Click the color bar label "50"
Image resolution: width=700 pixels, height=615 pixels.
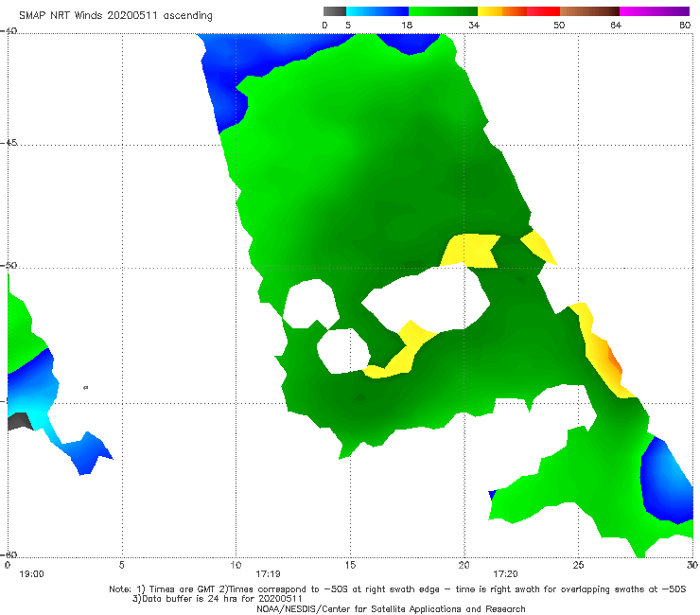(559, 26)
